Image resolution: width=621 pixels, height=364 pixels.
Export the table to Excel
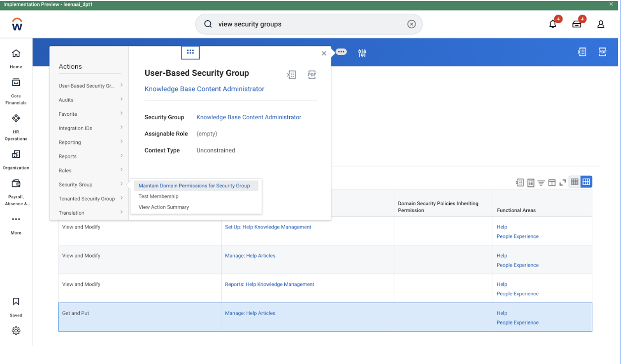coord(519,182)
